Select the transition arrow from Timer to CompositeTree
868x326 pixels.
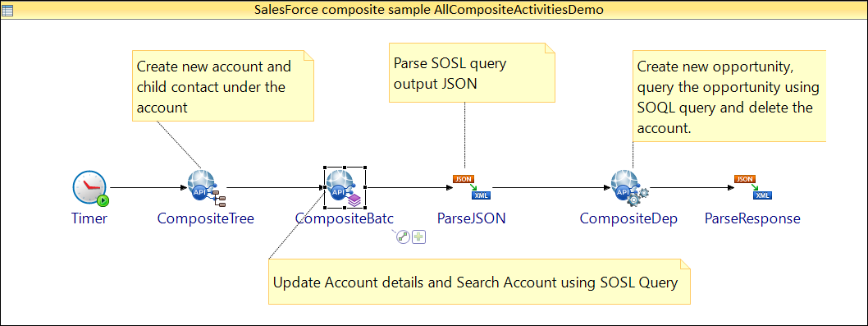(x=148, y=188)
